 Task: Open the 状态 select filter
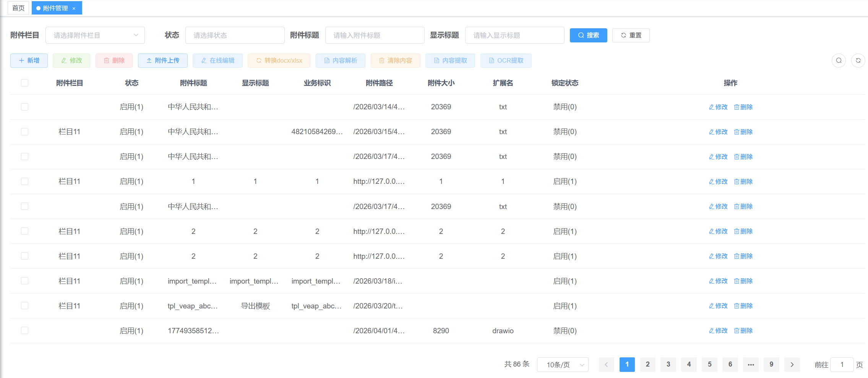tap(235, 35)
